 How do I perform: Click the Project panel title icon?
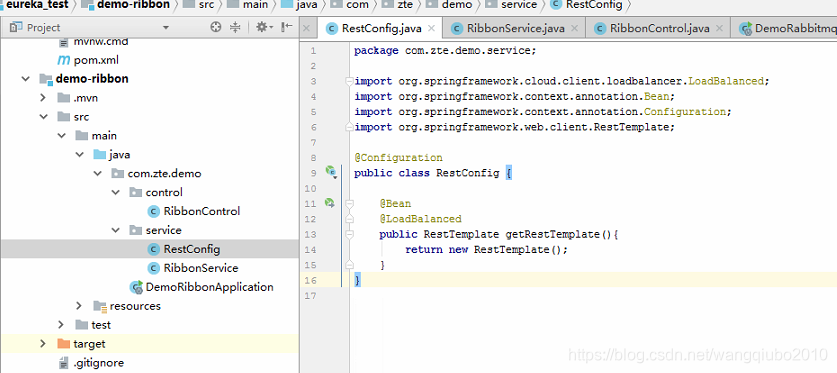[17, 27]
